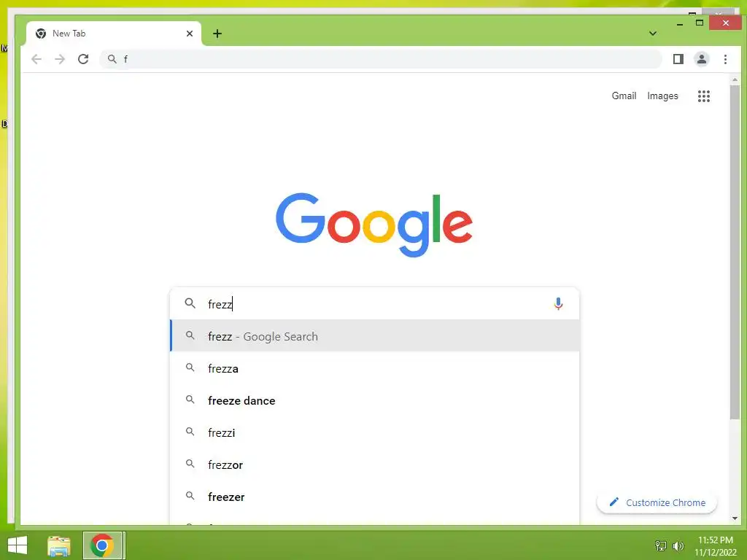Expand the tab search chevron

653,34
